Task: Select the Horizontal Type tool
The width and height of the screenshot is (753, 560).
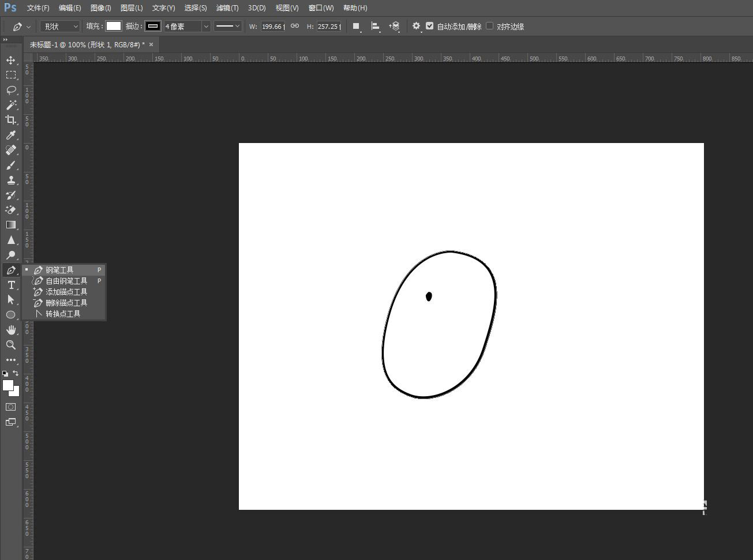Action: pos(10,285)
